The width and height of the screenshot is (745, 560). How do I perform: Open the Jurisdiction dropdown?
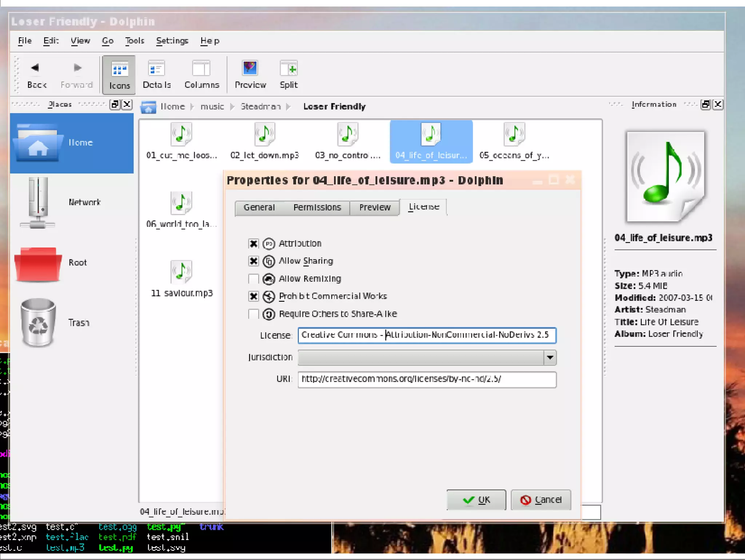click(x=550, y=358)
